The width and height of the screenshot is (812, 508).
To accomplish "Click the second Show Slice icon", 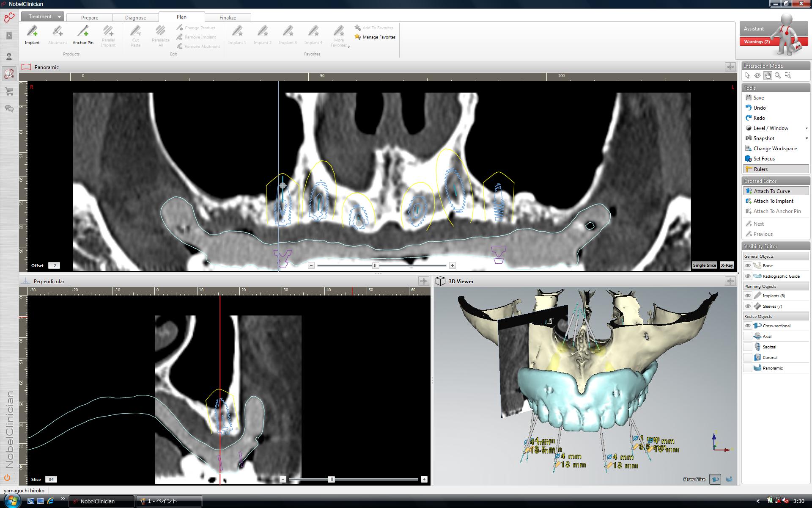I will (729, 479).
